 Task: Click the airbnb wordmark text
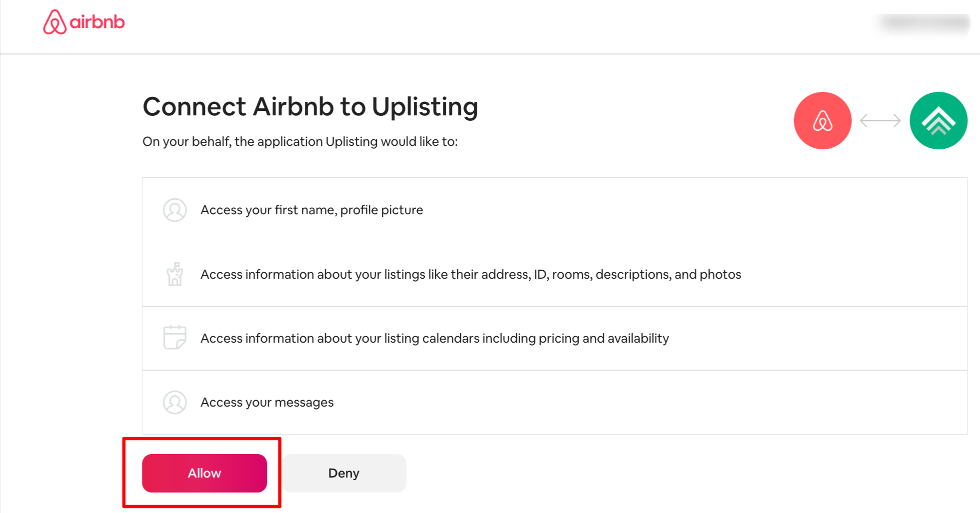[x=97, y=22]
